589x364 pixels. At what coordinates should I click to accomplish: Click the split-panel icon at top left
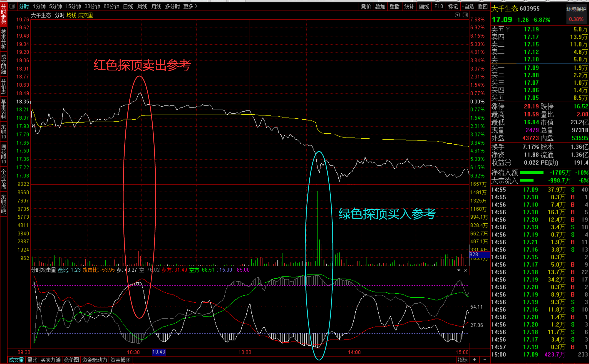[11, 6]
